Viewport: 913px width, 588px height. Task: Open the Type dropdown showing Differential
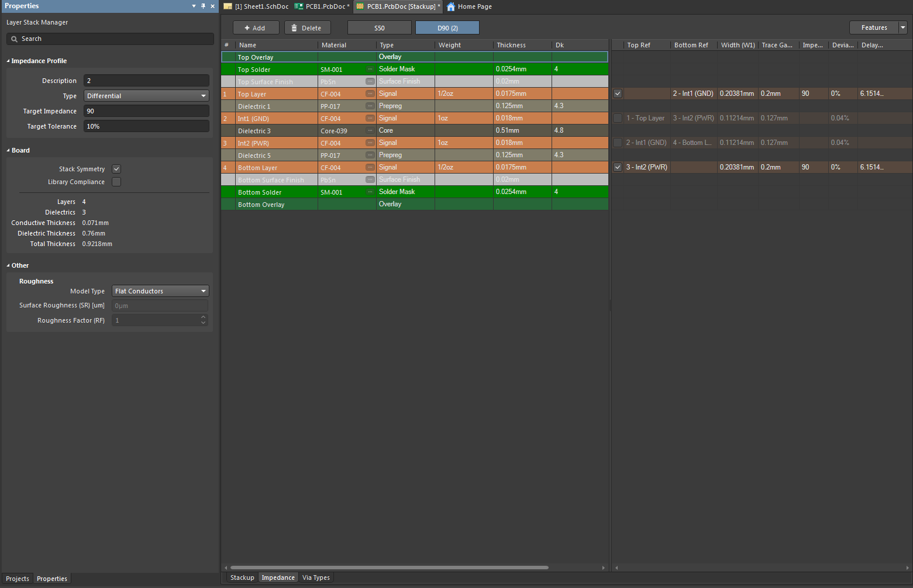click(202, 95)
